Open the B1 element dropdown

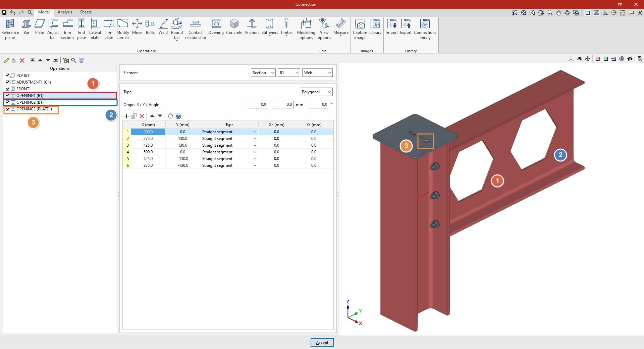(x=289, y=73)
